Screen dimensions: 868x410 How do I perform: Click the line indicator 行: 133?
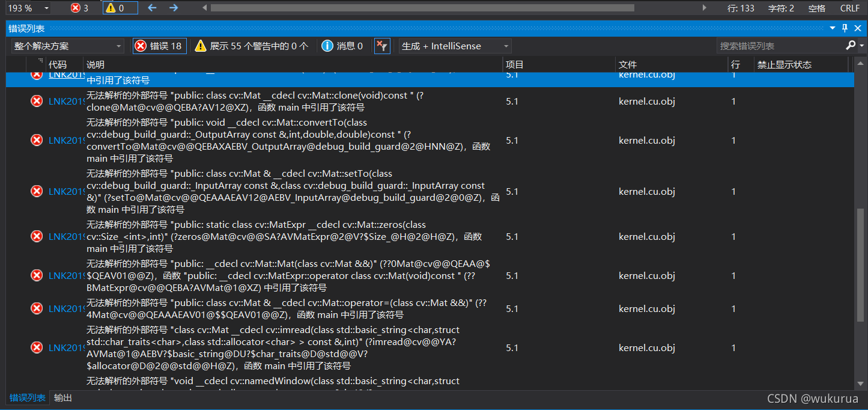[741, 8]
